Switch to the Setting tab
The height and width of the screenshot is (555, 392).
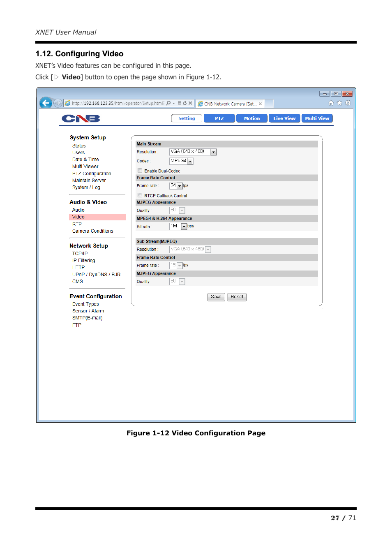tap(187, 118)
